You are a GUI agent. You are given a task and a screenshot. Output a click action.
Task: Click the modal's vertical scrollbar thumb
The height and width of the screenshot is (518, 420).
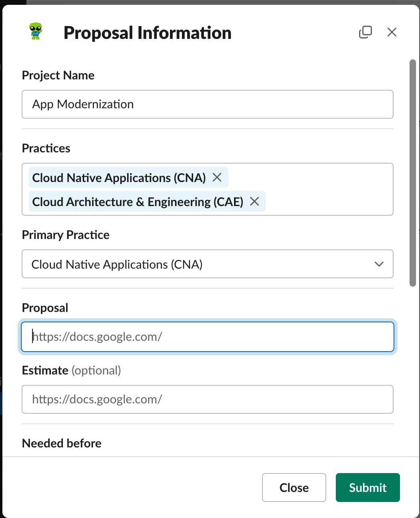[413, 173]
